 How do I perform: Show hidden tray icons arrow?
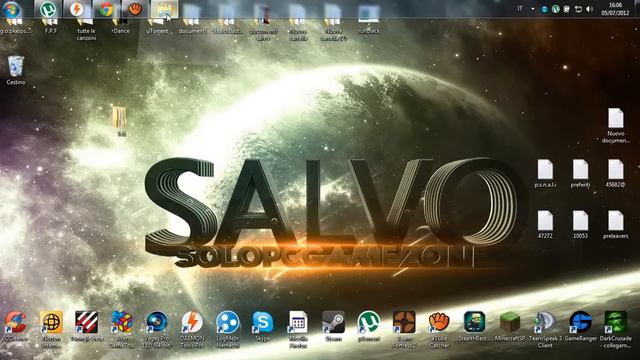pos(533,9)
